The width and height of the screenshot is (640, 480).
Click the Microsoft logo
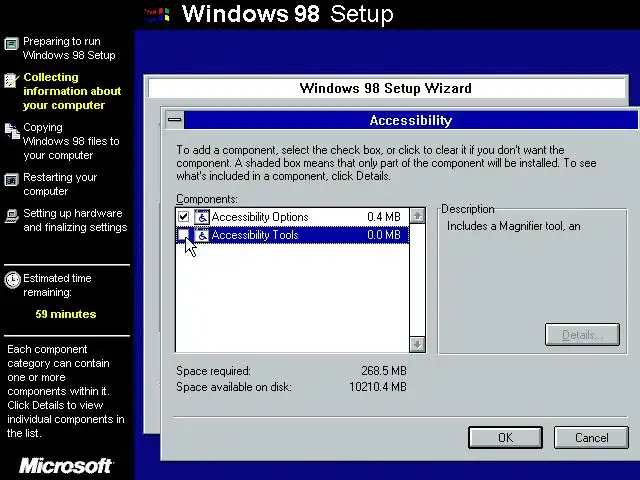pos(66,466)
